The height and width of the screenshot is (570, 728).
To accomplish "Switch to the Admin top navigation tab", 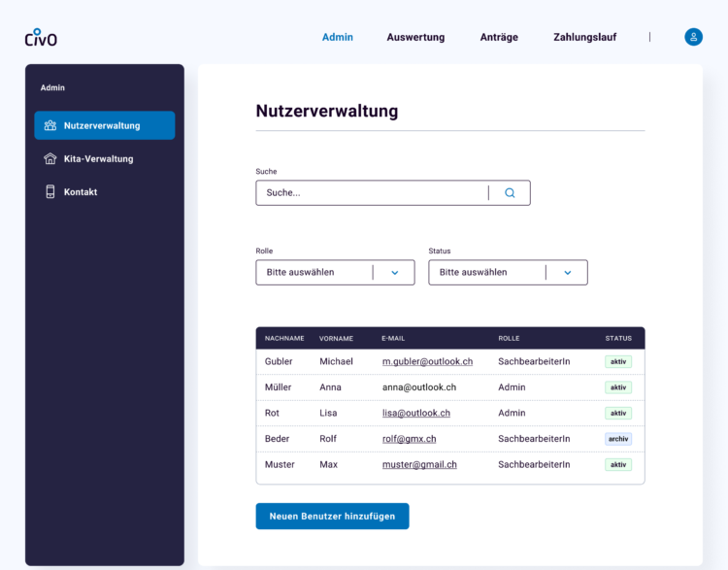I will [338, 37].
